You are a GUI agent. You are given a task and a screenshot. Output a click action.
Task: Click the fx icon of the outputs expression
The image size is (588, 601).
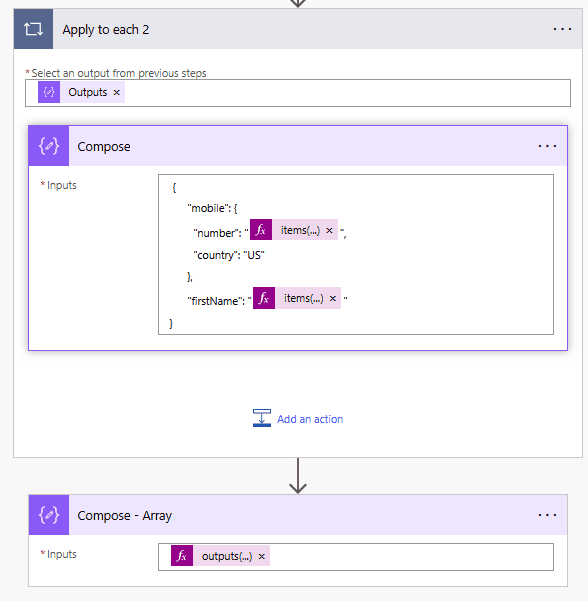[182, 556]
